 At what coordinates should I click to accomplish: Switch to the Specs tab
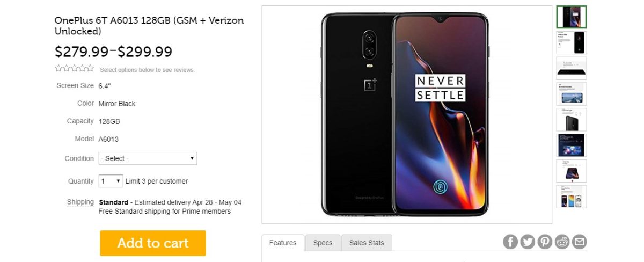tap(323, 243)
